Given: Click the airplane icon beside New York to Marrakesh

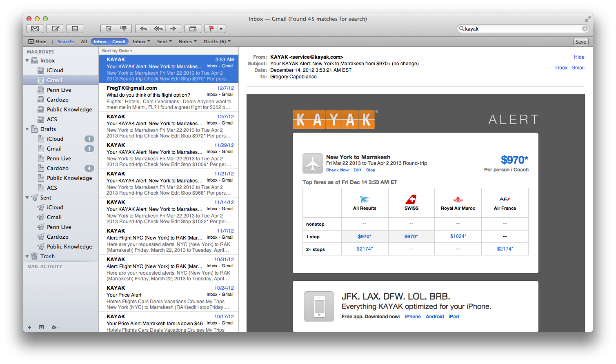Looking at the screenshot, I should 313,164.
